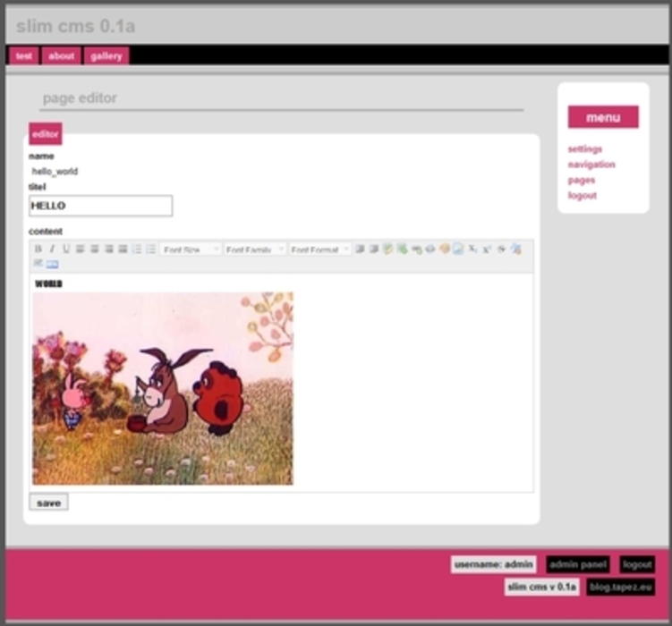Center align the content text
Viewport: 672px width, 626px height.
95,249
